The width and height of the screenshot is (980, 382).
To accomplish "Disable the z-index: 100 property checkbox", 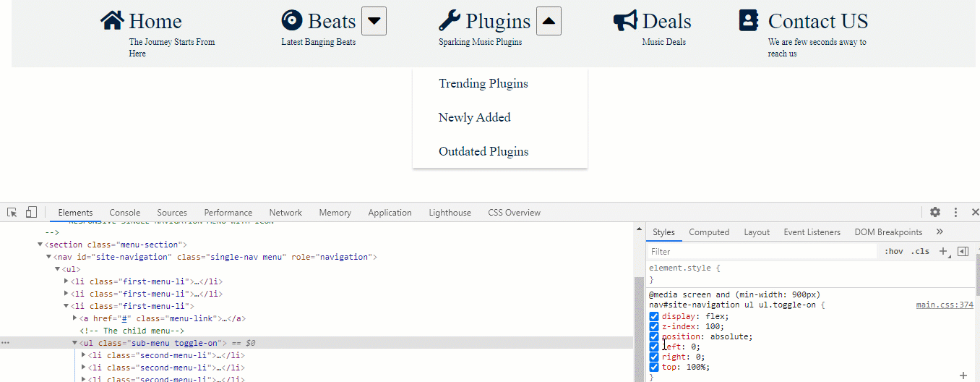I will 654,327.
